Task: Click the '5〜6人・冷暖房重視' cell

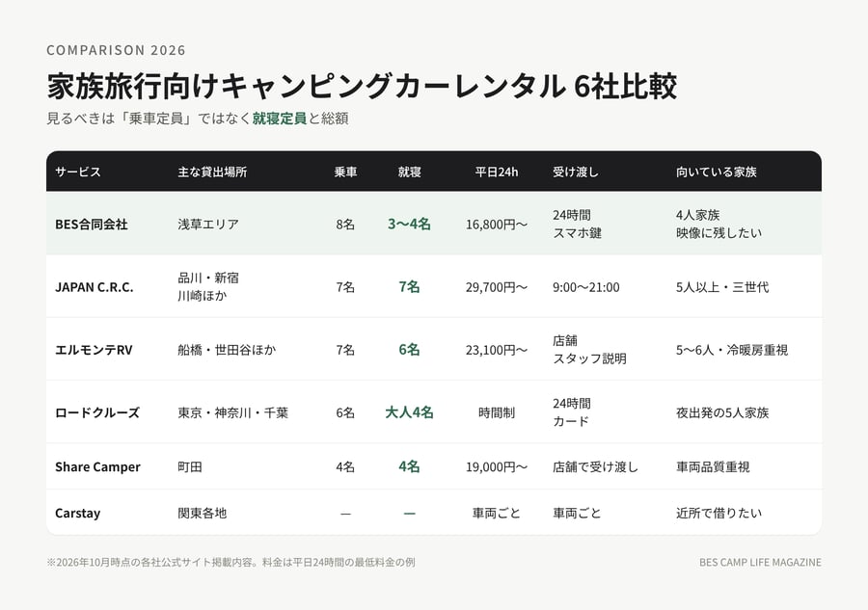Action: (732, 350)
